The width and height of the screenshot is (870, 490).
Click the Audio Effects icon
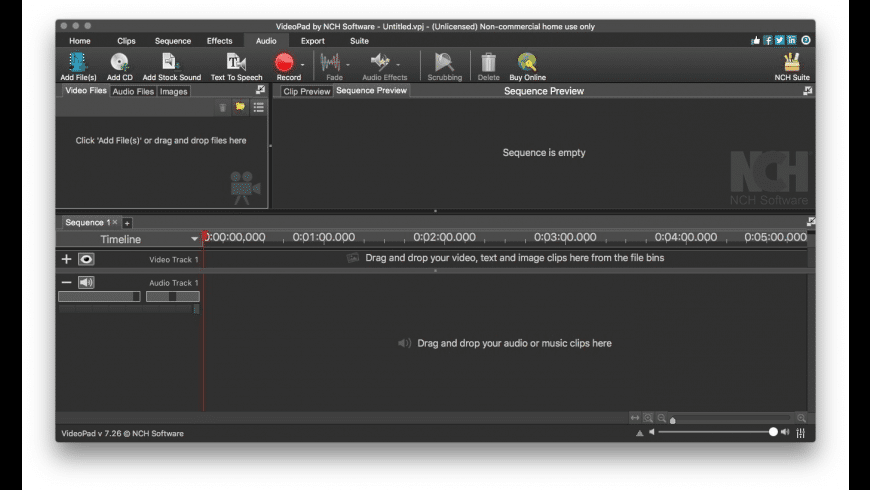(x=381, y=62)
